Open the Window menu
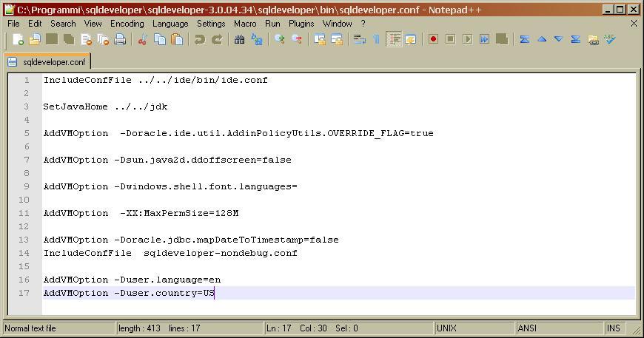This screenshot has height=338, width=644. coord(338,24)
